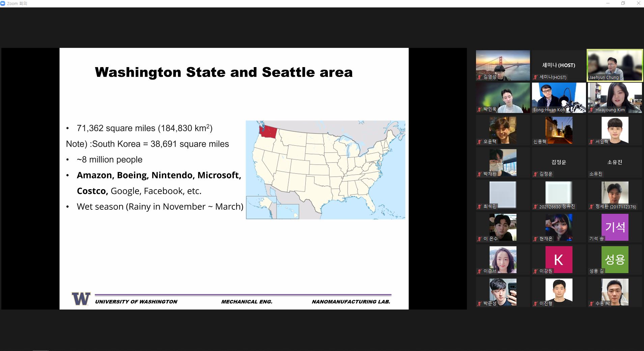Image resolution: width=644 pixels, height=351 pixels.
Task: Close the Zoom meeting window
Action: [x=638, y=3]
